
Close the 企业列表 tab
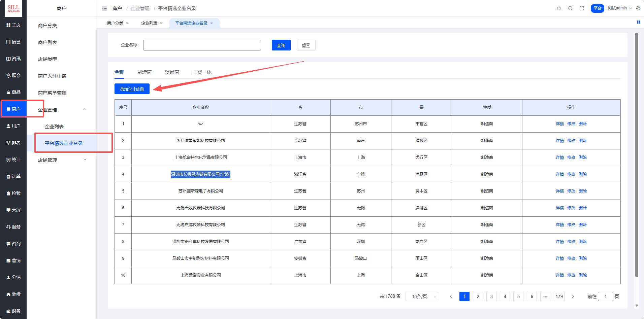(161, 23)
